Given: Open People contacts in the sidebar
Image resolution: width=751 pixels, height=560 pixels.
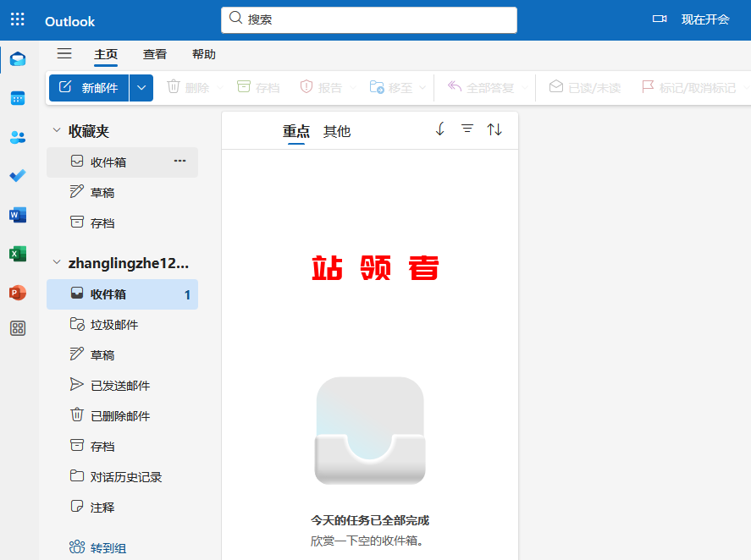Looking at the screenshot, I should [18, 137].
